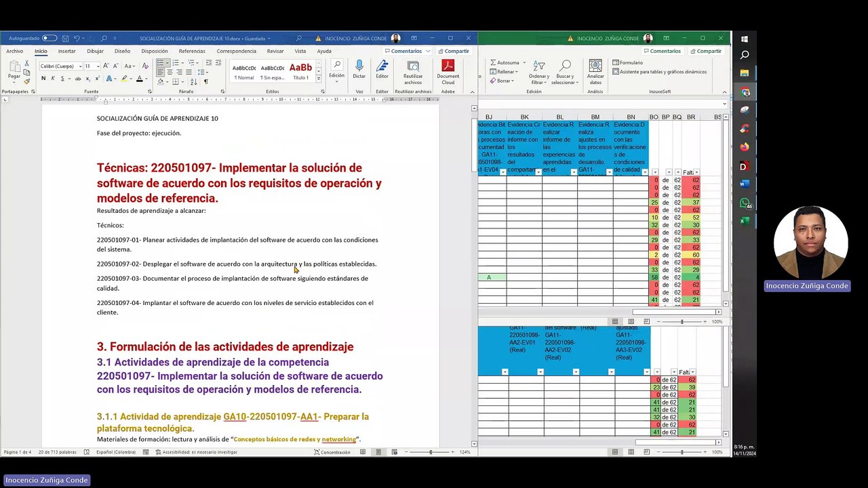Image resolution: width=868 pixels, height=488 pixels.
Task: Open the Edición search dropdown in Word
Action: (336, 70)
